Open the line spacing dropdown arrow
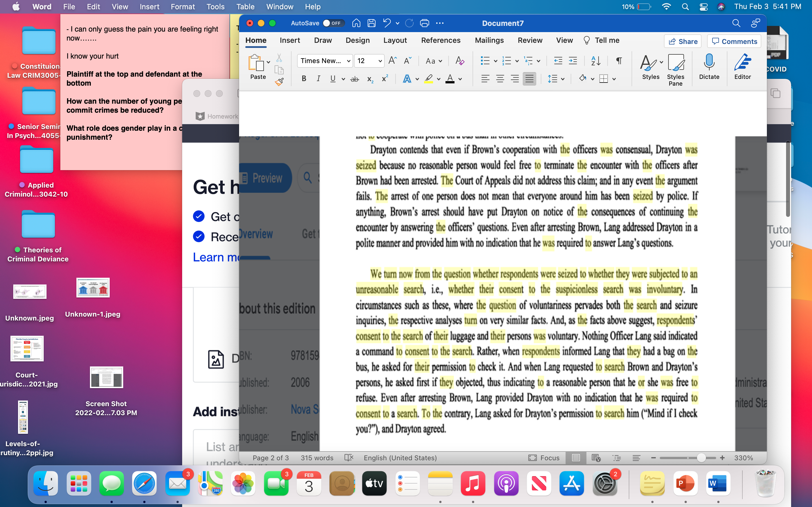This screenshot has width=812, height=507. point(563,79)
